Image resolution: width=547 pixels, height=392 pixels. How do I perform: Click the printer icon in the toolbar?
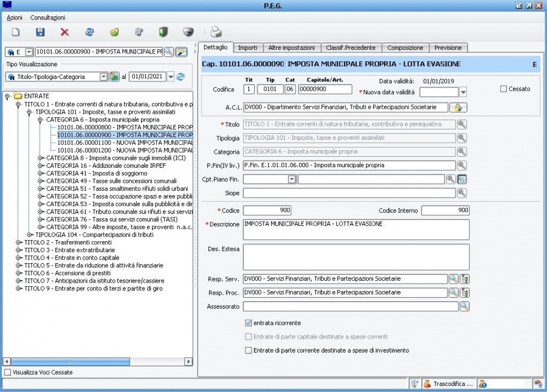pos(216,32)
